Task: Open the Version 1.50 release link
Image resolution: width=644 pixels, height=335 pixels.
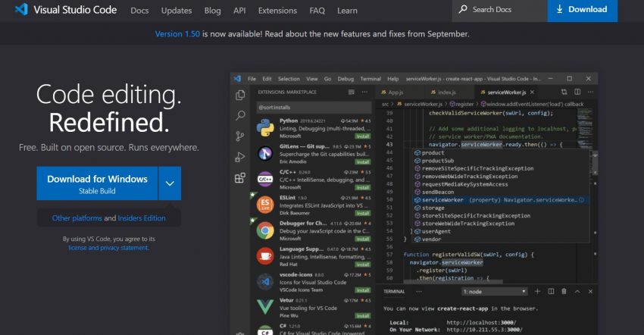Action: tap(177, 34)
